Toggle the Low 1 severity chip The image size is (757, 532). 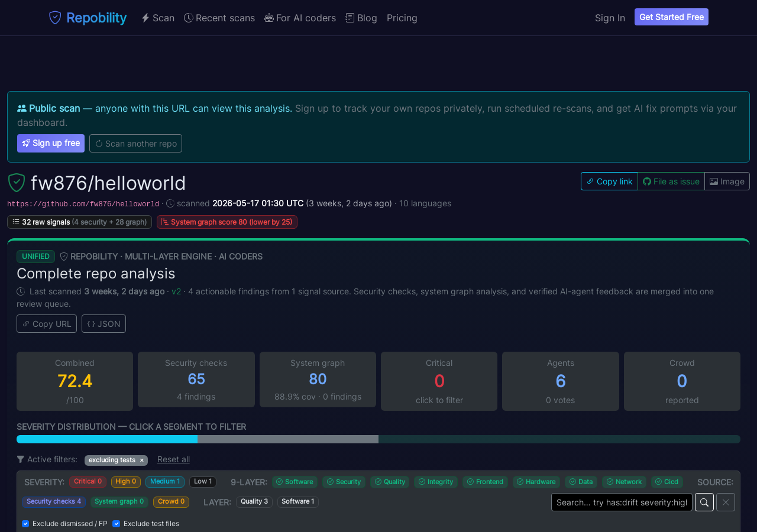point(203,482)
